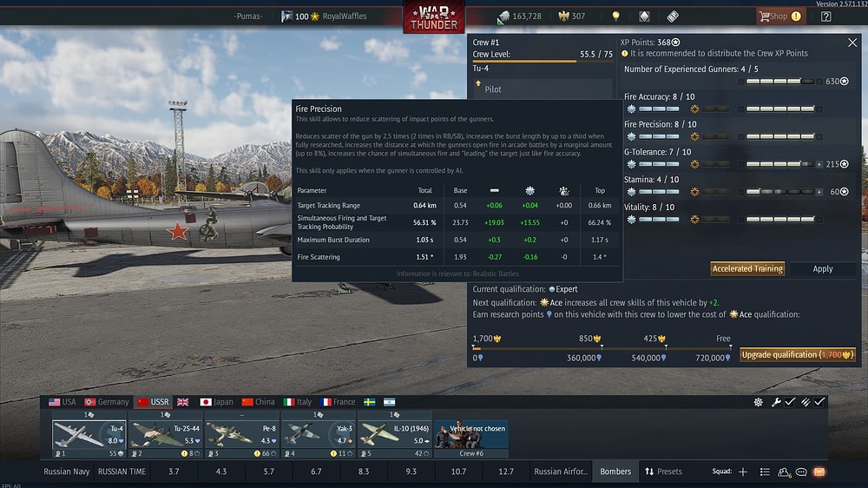Click the -Pumas- squadron tag
The width and height of the screenshot is (868, 488).
(248, 16)
